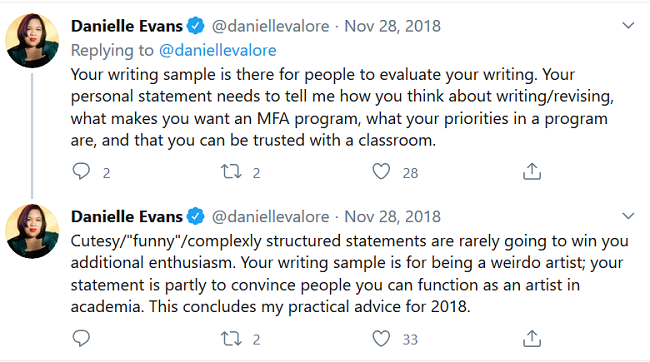The width and height of the screenshot is (650, 362).
Task: Open first tweet's Nov 28, 2018 timestamp
Action: click(x=393, y=26)
